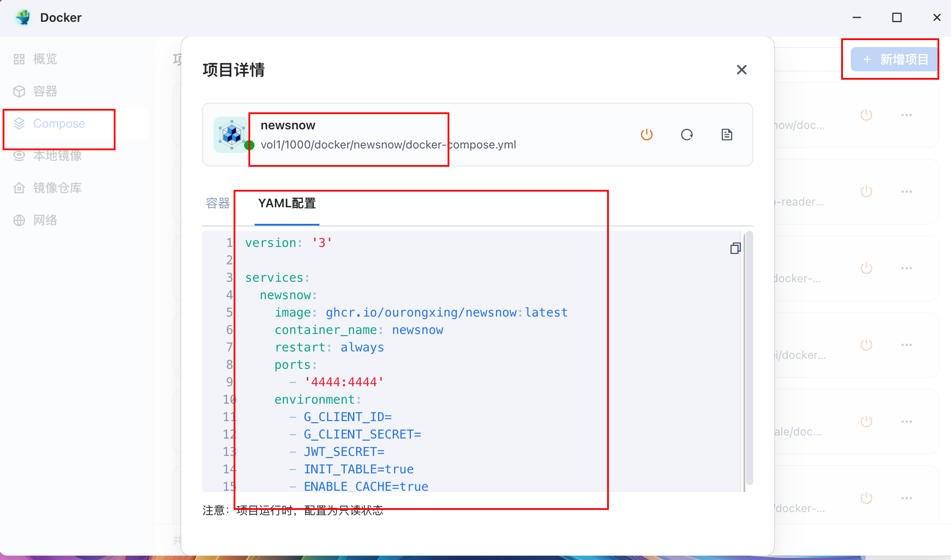Viewport: 951px width, 560px height.
Task: Maximize the Docker window
Action: (897, 17)
